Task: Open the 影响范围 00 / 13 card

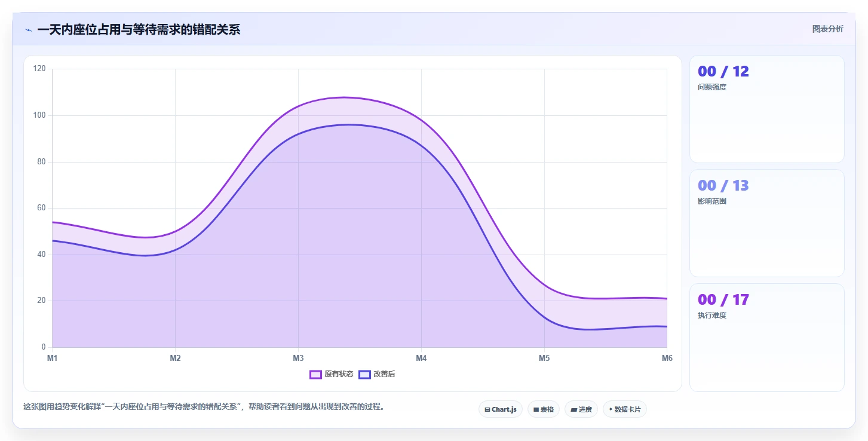Action: (x=766, y=223)
